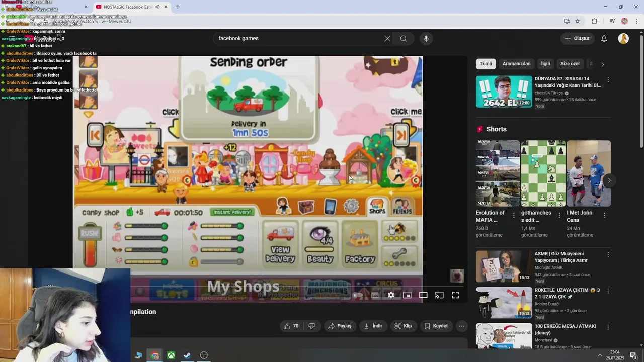644x362 pixels.
Task: Mute the NOSTALGIC Facebook Games tab audio
Action: [157, 7]
